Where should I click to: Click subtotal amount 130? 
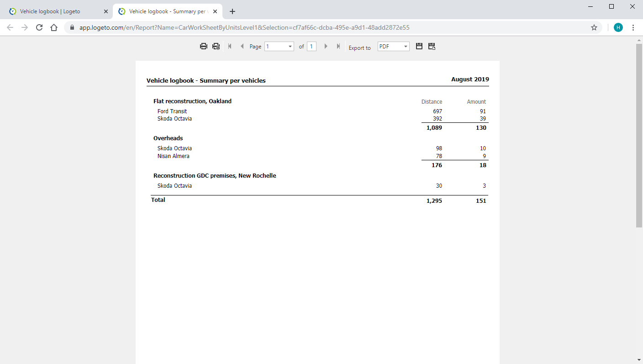481,128
